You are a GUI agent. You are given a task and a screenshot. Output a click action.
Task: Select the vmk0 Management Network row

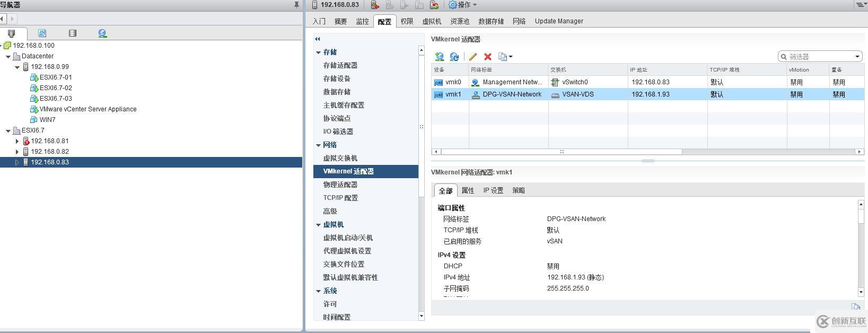[647, 82]
